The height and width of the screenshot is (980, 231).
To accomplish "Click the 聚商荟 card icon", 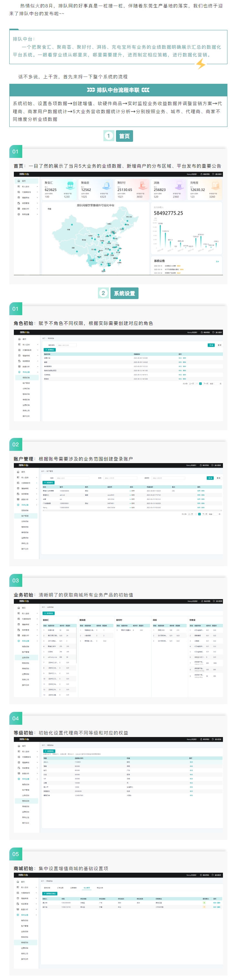I will coord(106,186).
